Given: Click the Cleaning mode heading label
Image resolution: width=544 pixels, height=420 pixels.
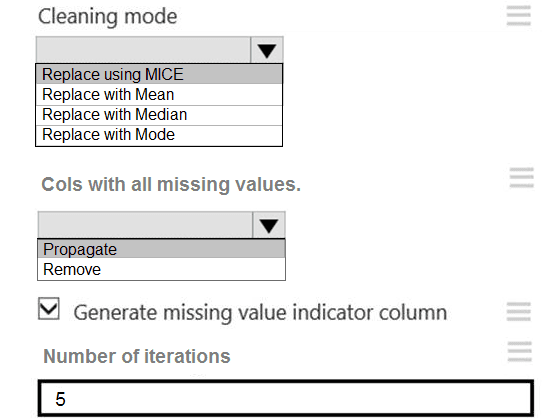Looking at the screenshot, I should 108,16.
